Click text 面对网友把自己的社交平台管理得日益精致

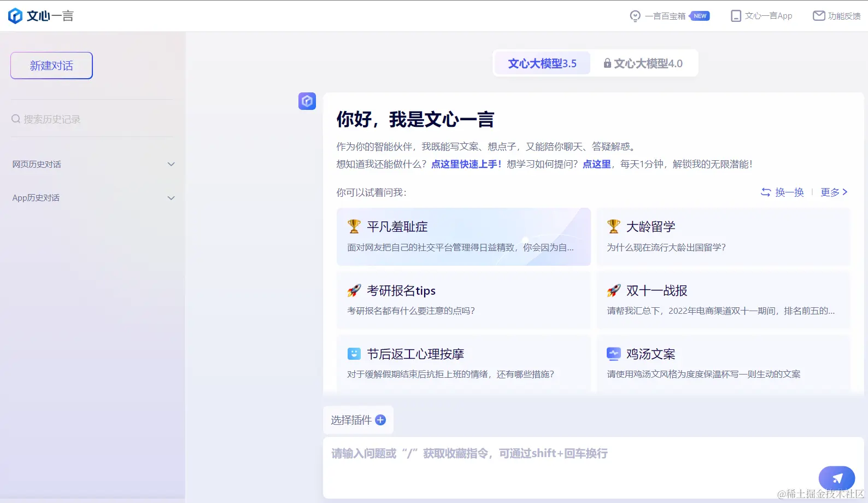(x=431, y=248)
